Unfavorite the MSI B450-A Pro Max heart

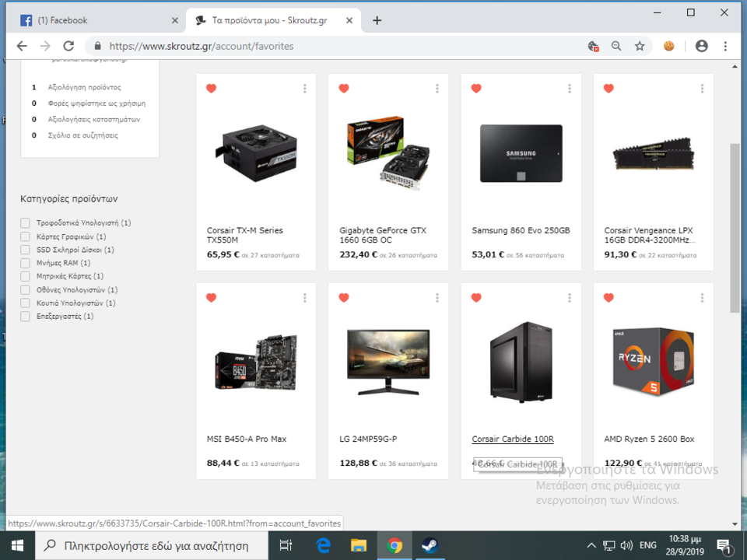[211, 298]
